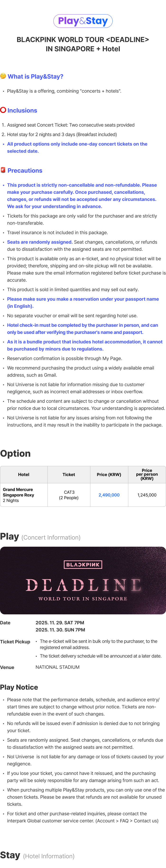Click the red circle Inclusions icon

3,110
